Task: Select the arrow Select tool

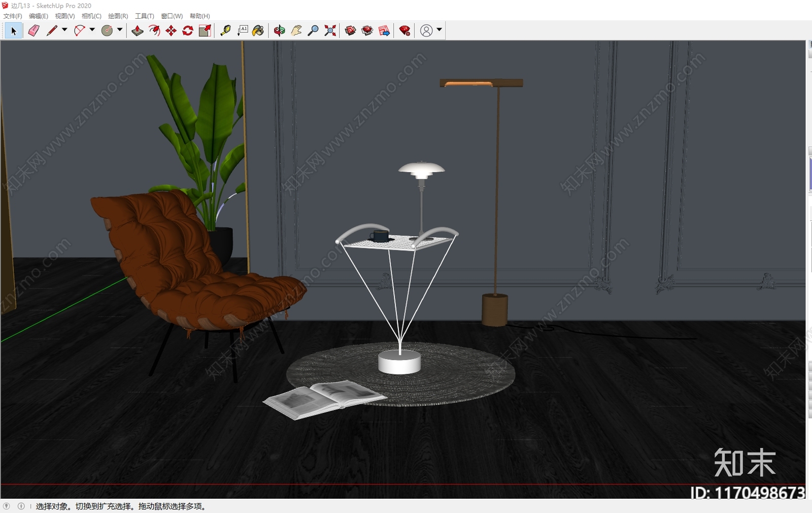Action: pyautogui.click(x=14, y=31)
